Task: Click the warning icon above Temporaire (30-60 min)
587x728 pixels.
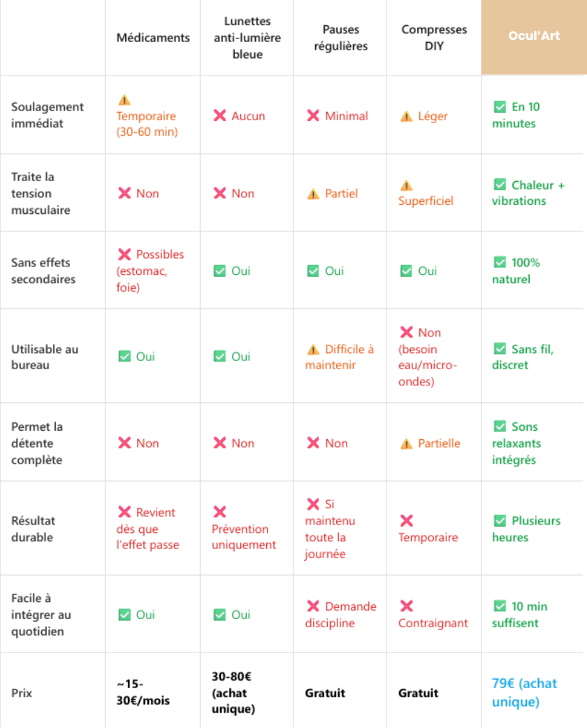Action: click(124, 100)
